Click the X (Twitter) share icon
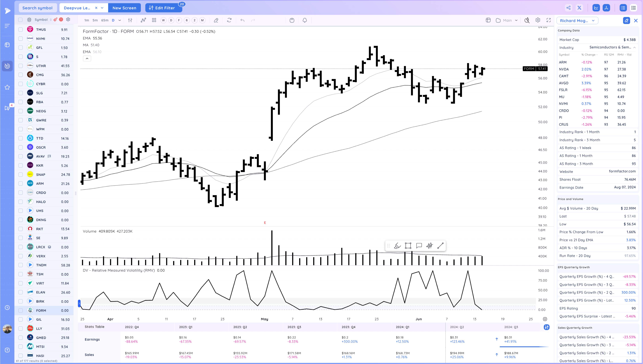This screenshot has width=643, height=364. 579,8
